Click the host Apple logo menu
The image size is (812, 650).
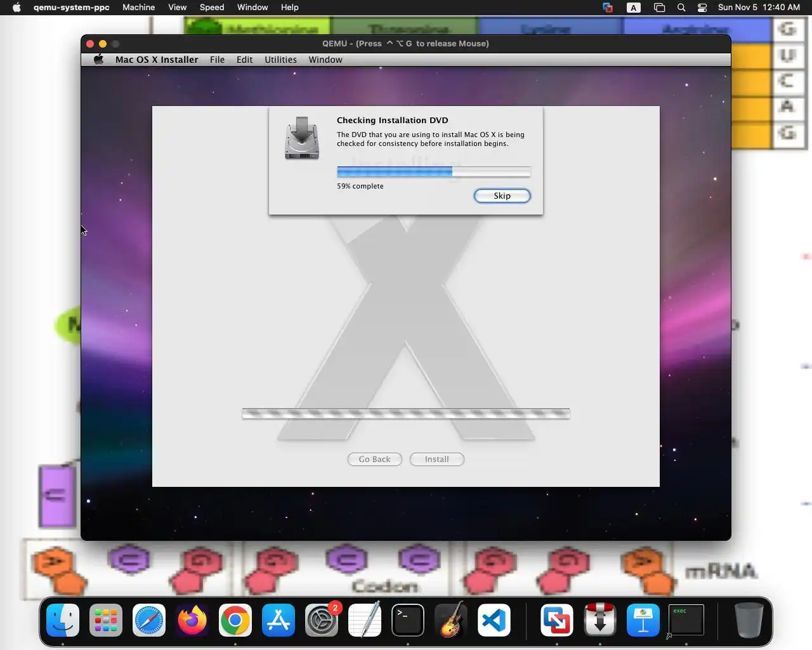tap(16, 7)
